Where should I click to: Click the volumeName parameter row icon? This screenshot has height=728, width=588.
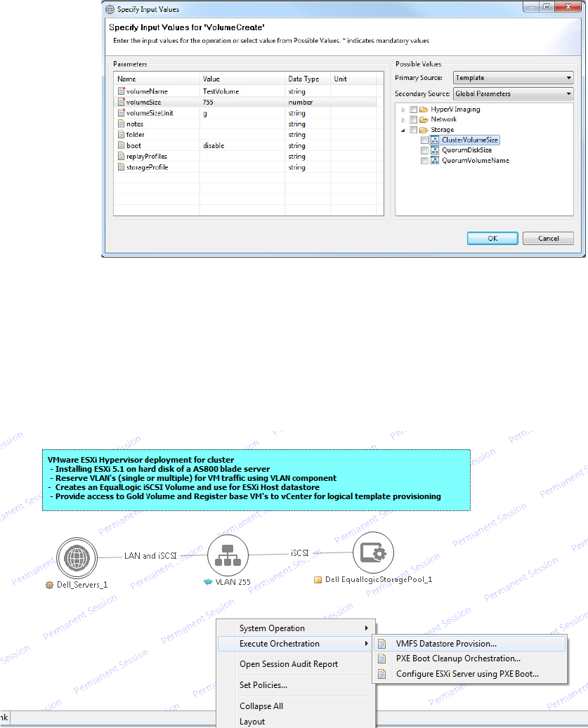point(121,91)
